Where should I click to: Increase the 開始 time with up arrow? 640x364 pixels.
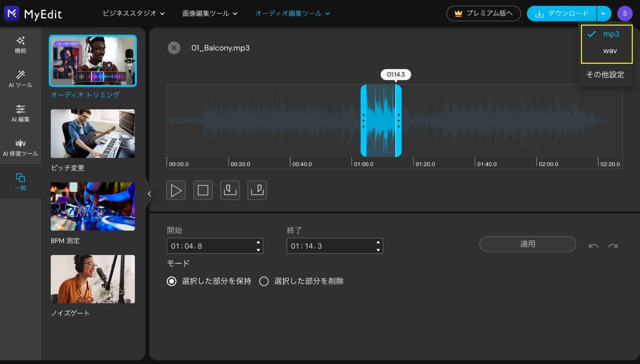[x=258, y=242]
